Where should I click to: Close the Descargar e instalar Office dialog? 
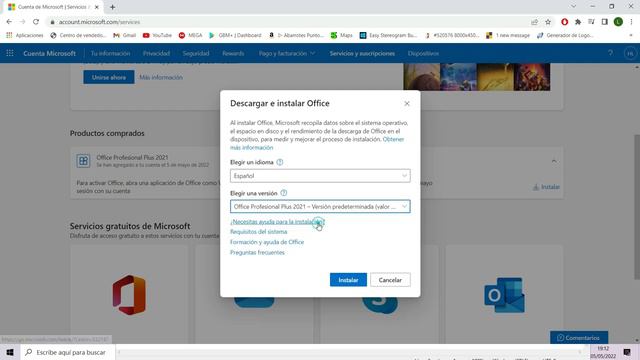click(407, 104)
